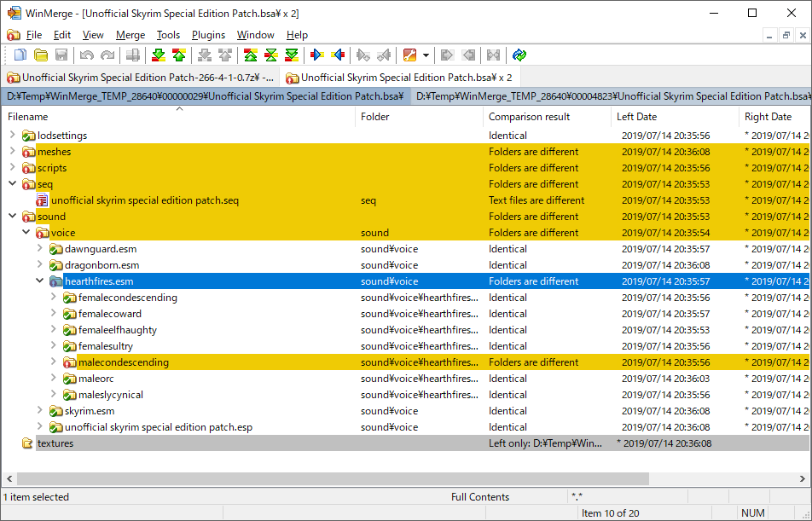
Task: Click the Open folder toolbar icon
Action: (x=40, y=55)
